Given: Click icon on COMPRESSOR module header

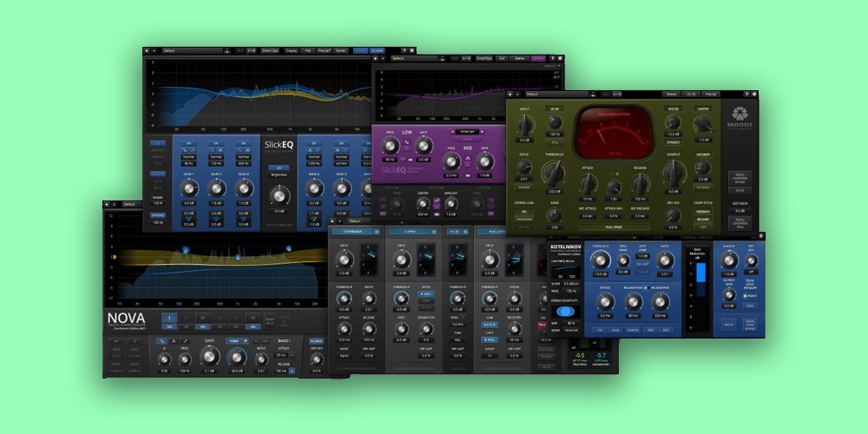Looking at the screenshot, I should click(377, 232).
